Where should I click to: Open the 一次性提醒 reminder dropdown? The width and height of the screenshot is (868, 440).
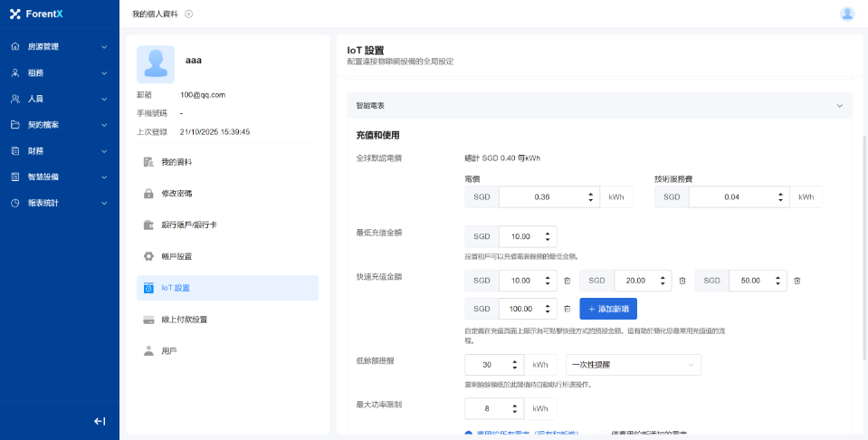(633, 364)
